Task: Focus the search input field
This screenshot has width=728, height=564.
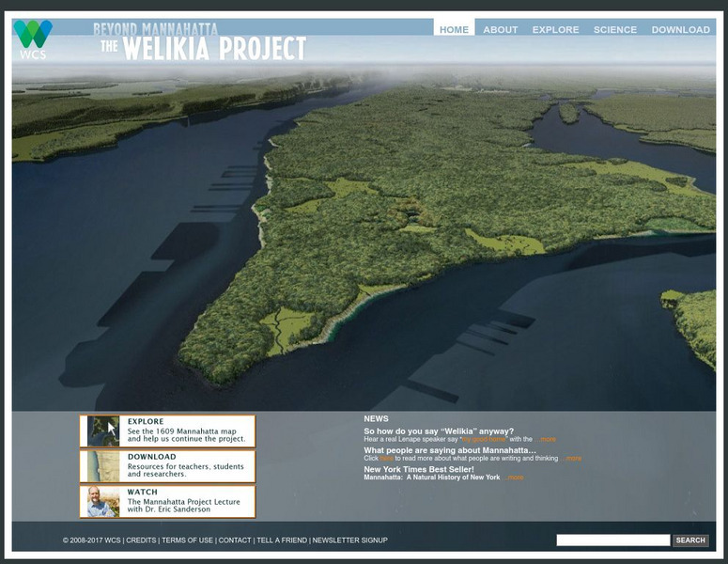Action: (612, 540)
